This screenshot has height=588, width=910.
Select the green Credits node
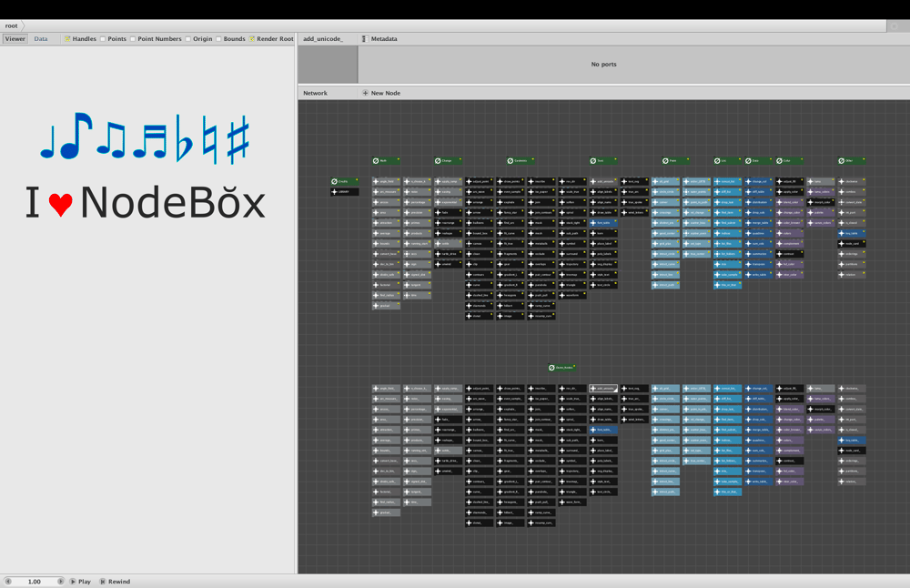(344, 181)
